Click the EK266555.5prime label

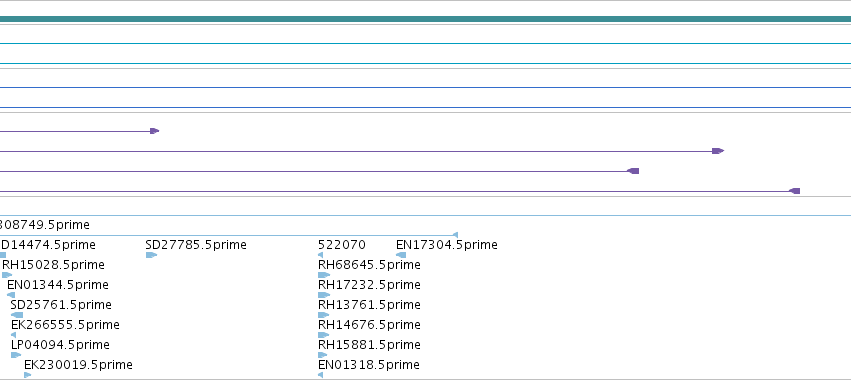pyautogui.click(x=65, y=325)
